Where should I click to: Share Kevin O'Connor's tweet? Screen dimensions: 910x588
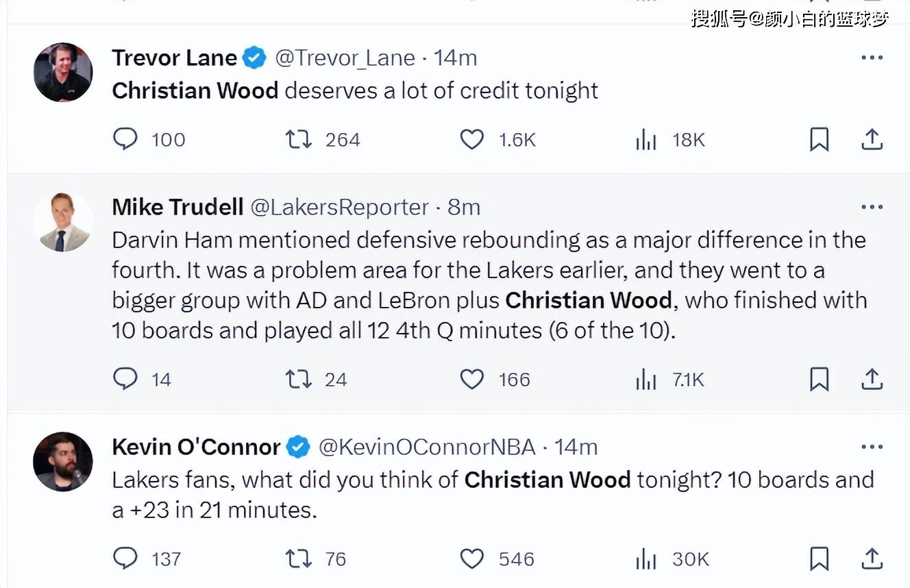click(871, 559)
